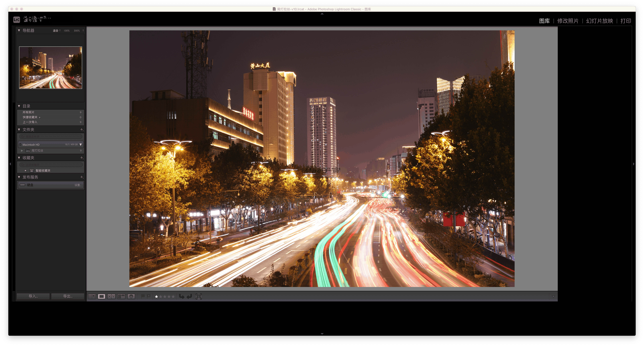Image resolution: width=644 pixels, height=346 pixels.
Task: Set one-star rating
Action: coord(156,297)
